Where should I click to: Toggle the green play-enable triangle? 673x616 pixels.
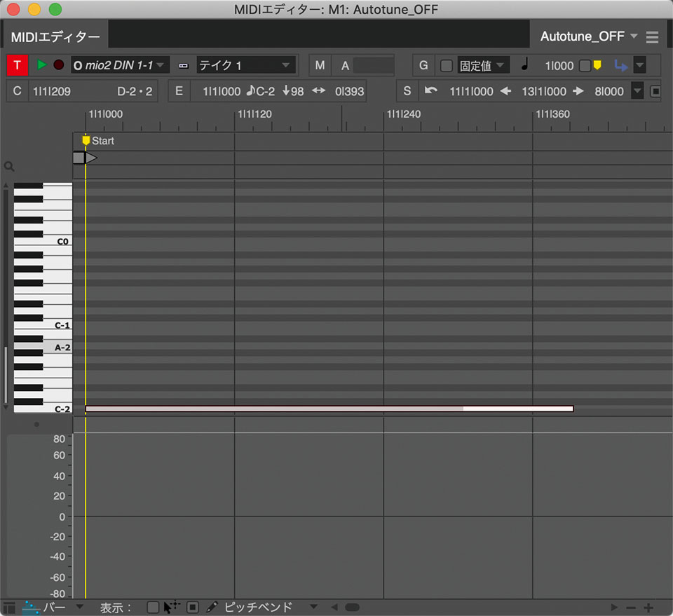click(41, 64)
